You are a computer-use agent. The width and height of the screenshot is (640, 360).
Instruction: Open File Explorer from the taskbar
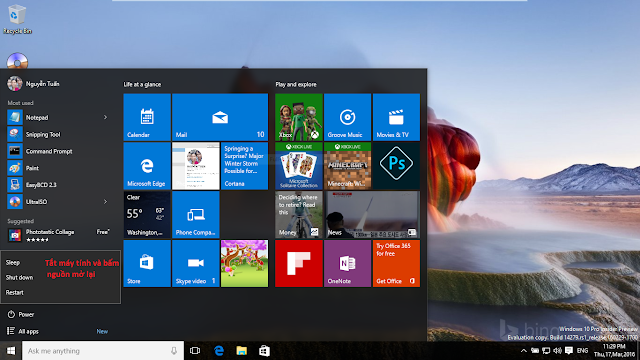click(x=242, y=351)
